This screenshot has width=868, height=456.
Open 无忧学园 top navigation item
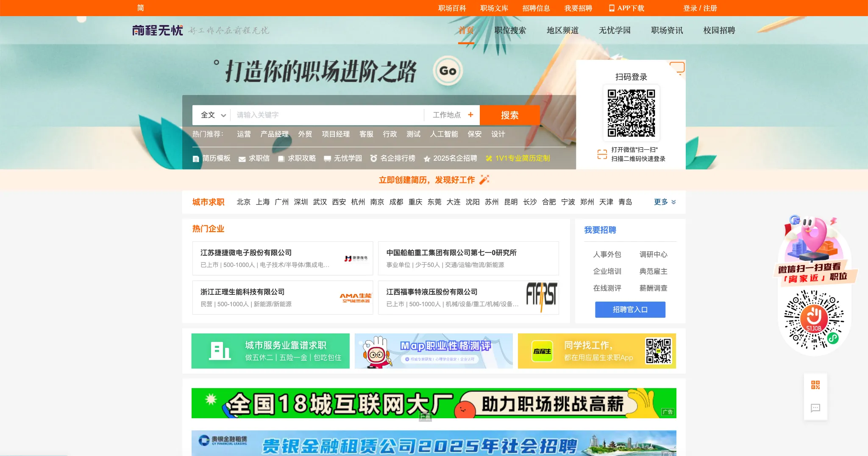(615, 30)
